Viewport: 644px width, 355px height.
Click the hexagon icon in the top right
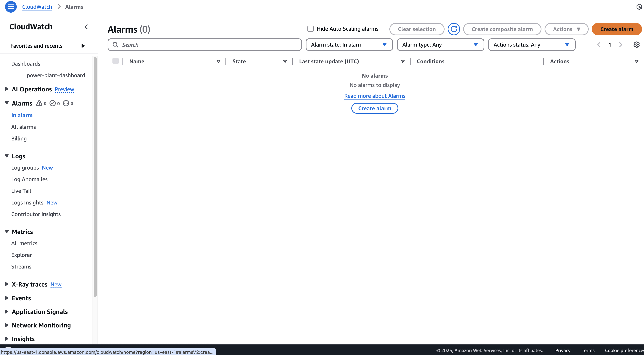tap(639, 7)
